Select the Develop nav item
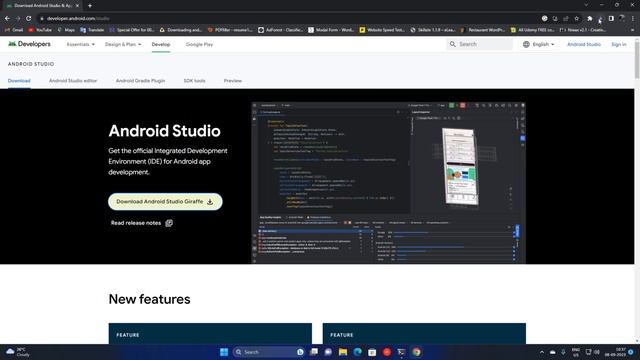The image size is (640, 360). tap(161, 44)
